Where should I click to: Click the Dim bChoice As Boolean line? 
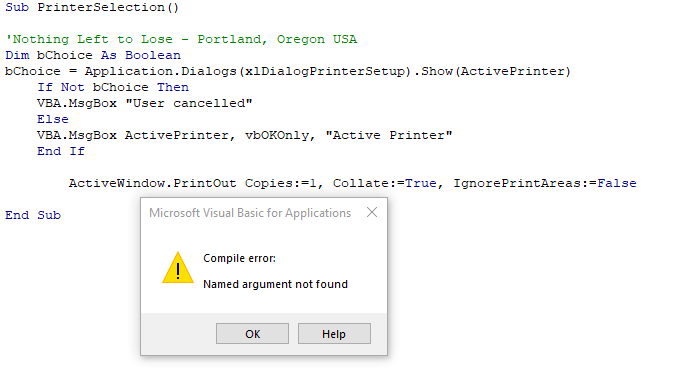coord(93,55)
